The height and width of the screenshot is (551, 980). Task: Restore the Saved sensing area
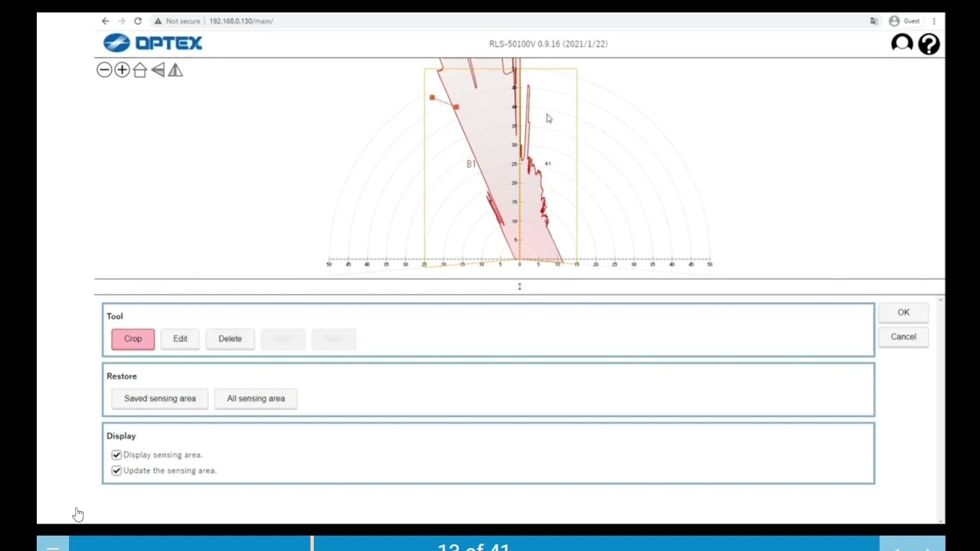coord(160,398)
